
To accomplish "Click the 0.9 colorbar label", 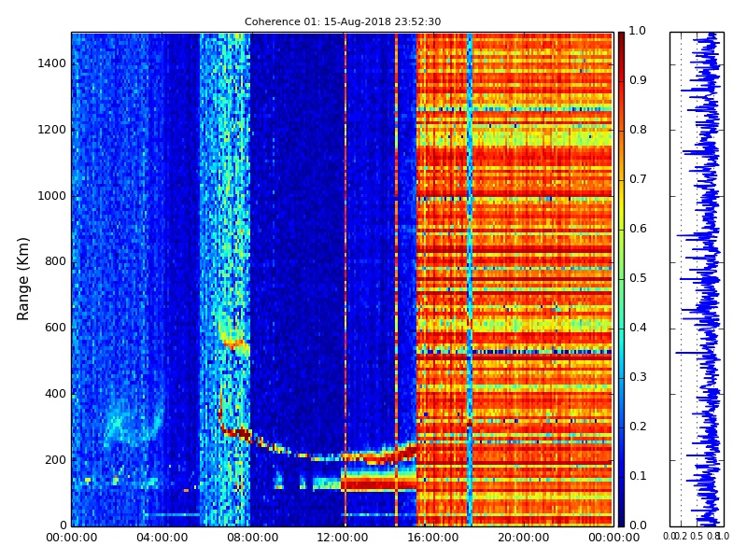I will [x=638, y=80].
